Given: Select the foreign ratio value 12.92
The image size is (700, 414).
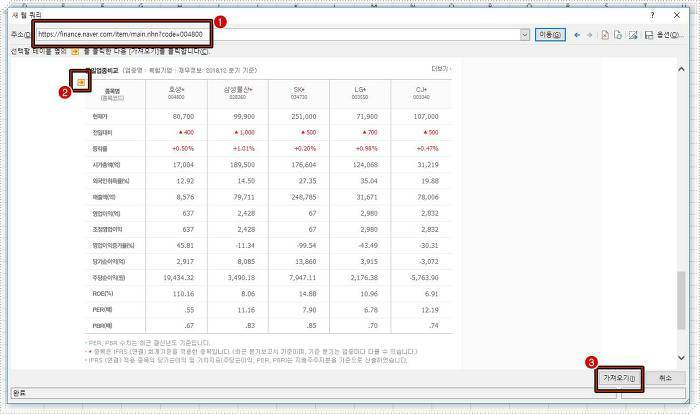Looking at the screenshot, I should [x=185, y=181].
